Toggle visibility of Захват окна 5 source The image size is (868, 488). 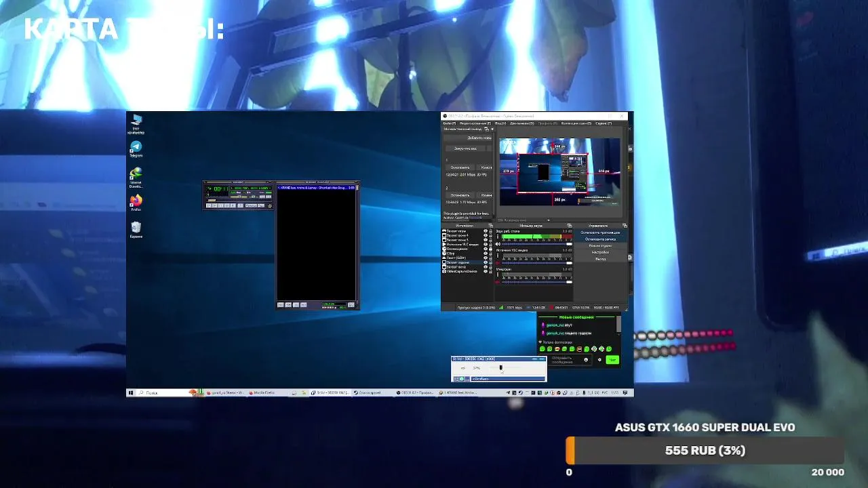coord(486,240)
